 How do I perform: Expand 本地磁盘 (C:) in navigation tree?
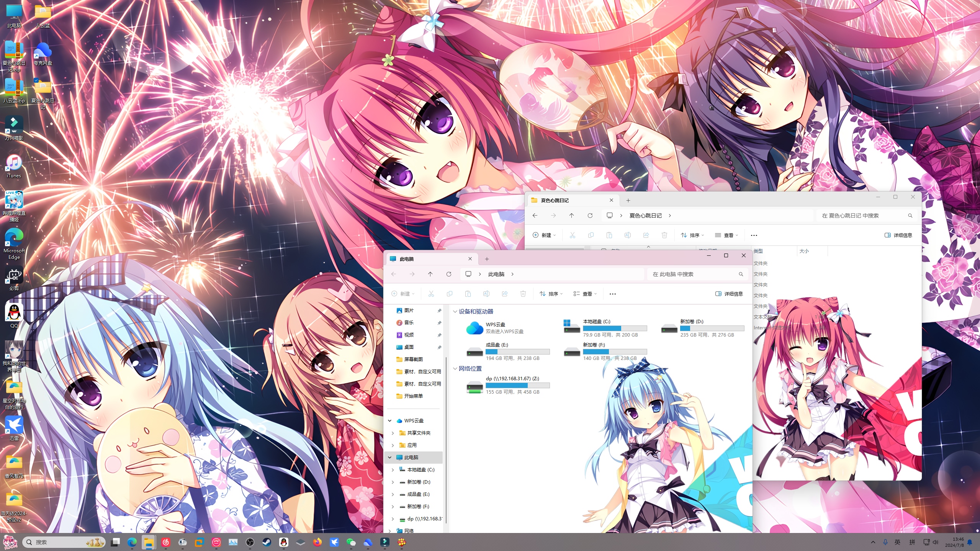[393, 469]
